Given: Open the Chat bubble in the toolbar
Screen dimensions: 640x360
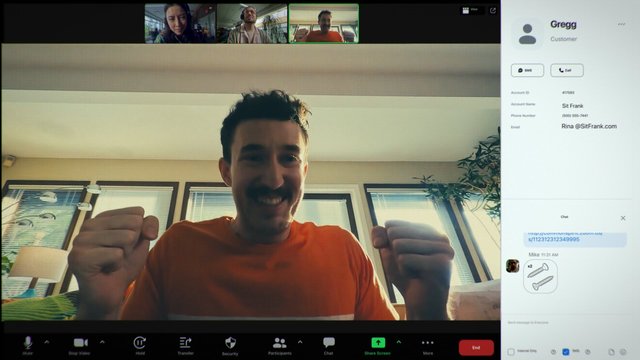Looking at the screenshot, I should (x=329, y=346).
